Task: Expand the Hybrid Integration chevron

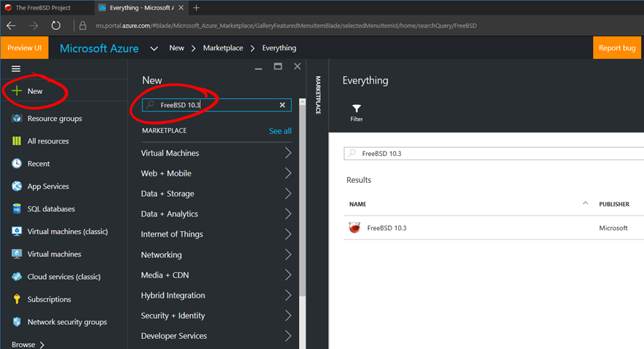Action: pos(288,295)
